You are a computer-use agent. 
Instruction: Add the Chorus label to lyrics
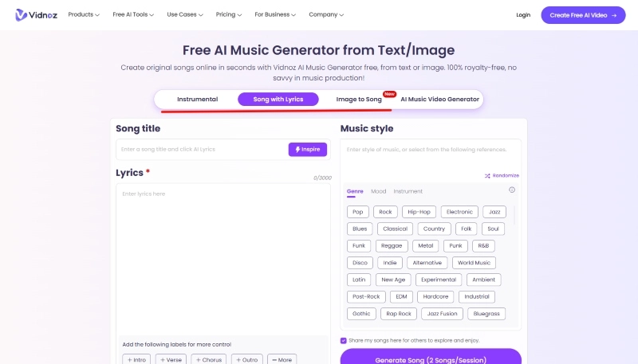[209, 359]
